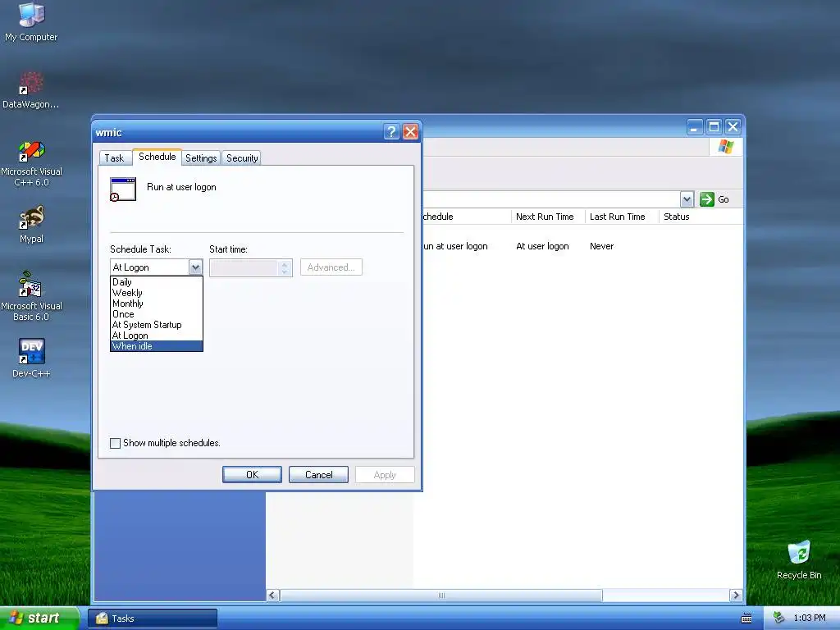Click the Windows flag logo in Tasks window
The width and height of the screenshot is (840, 630).
pyautogui.click(x=726, y=147)
